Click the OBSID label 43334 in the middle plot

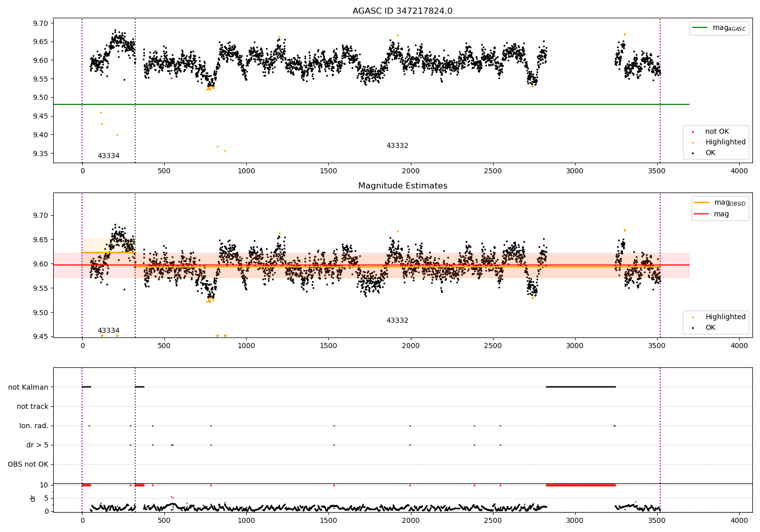(108, 331)
